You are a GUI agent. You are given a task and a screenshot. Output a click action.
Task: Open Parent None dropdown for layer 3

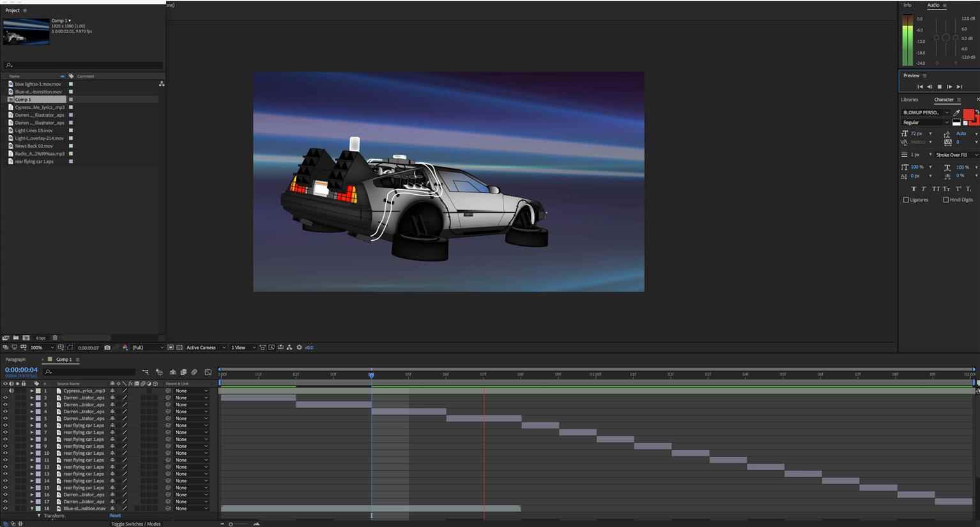tap(192, 405)
